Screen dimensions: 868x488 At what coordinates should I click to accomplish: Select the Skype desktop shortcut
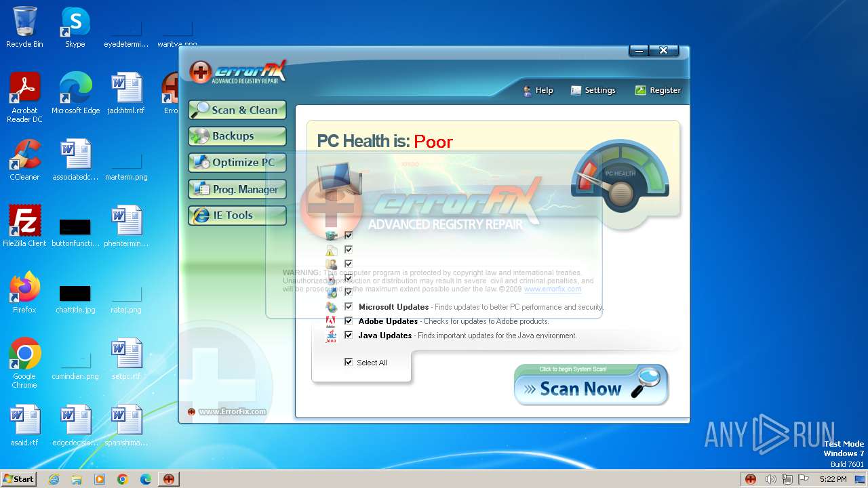pos(75,27)
